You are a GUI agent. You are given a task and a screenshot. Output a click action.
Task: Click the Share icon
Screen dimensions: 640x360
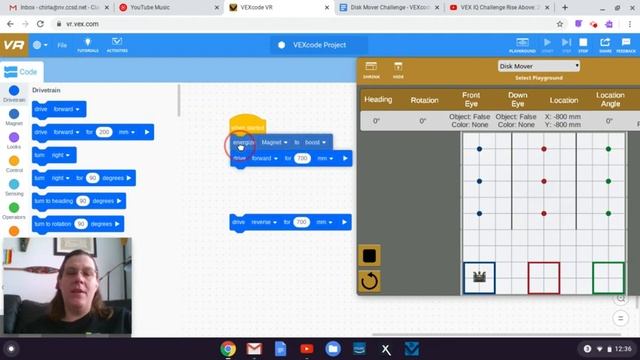605,45
